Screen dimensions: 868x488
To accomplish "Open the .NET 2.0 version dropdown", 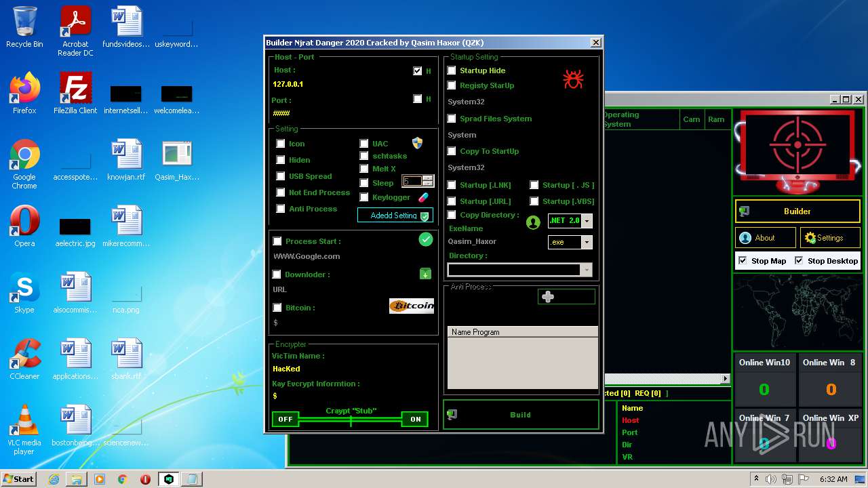I will point(587,221).
